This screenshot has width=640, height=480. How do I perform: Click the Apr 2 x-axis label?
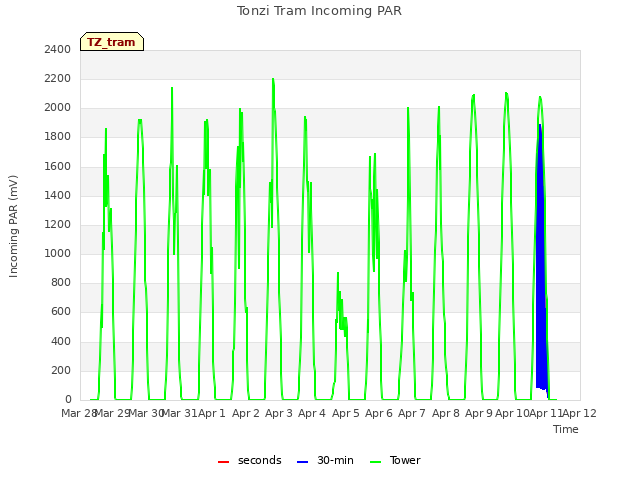tap(246, 413)
